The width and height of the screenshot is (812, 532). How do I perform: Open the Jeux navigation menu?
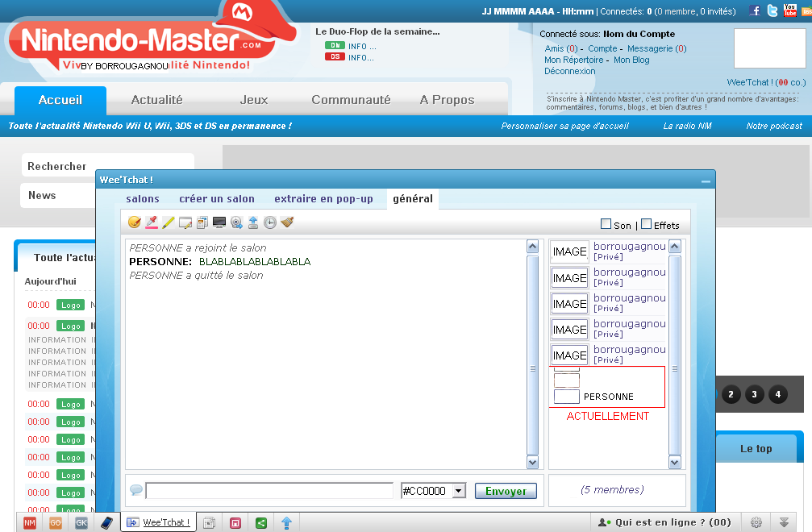[x=254, y=100]
